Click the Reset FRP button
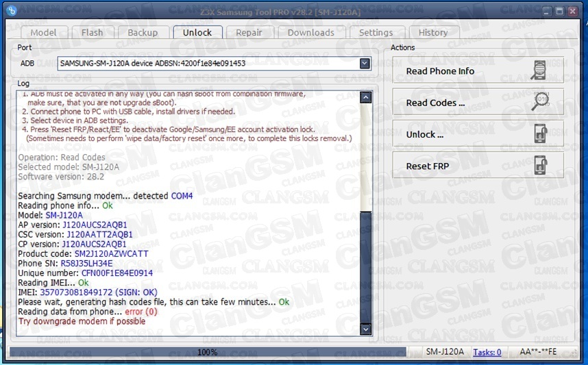The height and width of the screenshot is (365, 588). 478,165
